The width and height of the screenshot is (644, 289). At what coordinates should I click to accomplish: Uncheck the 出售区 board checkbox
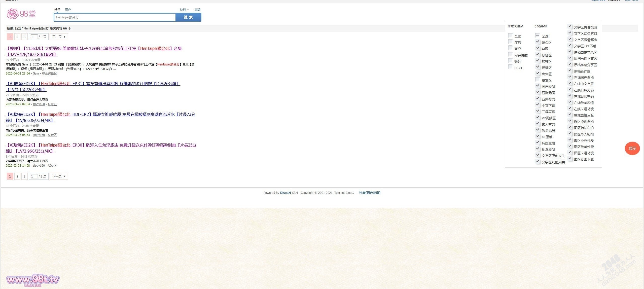(538, 73)
